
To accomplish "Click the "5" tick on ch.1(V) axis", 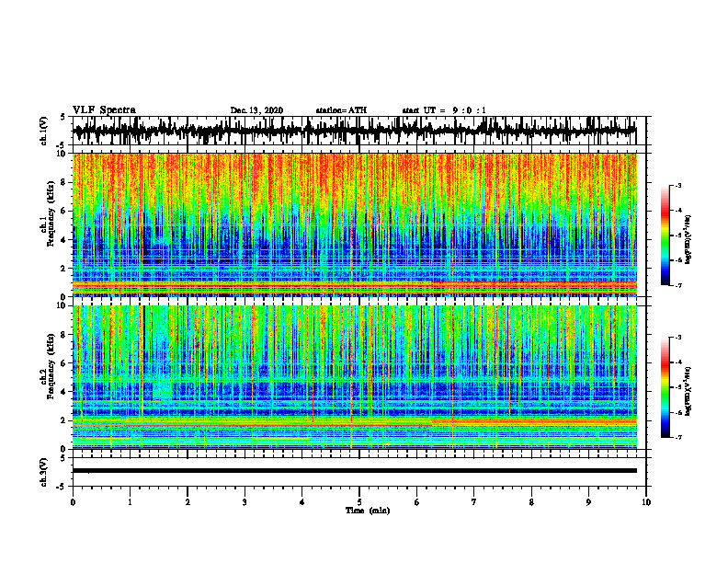I will (x=63, y=117).
